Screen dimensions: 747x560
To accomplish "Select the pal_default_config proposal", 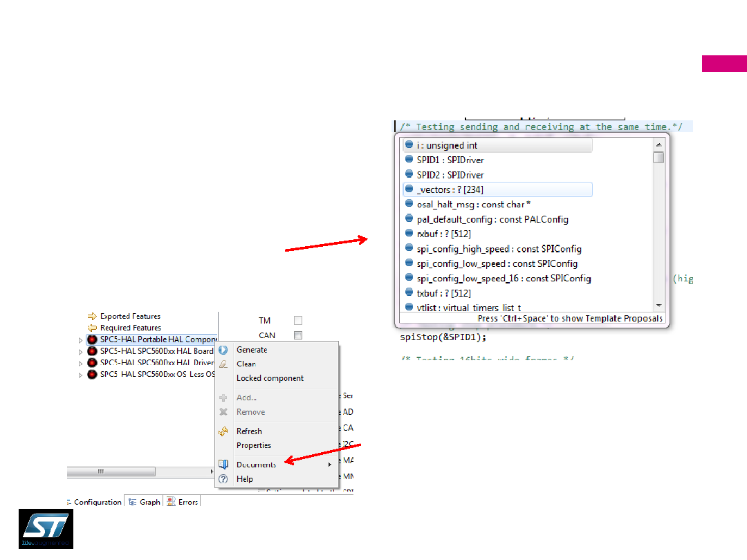I will [x=498, y=219].
